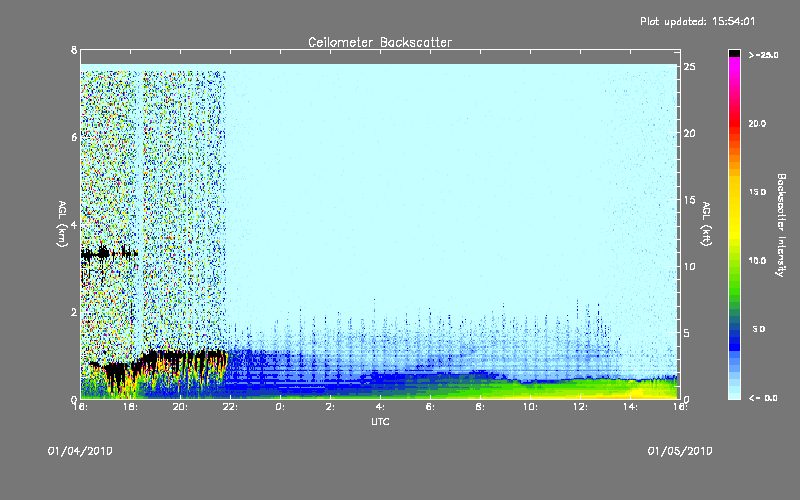Click the start date '01/04/2010'

pos(80,451)
